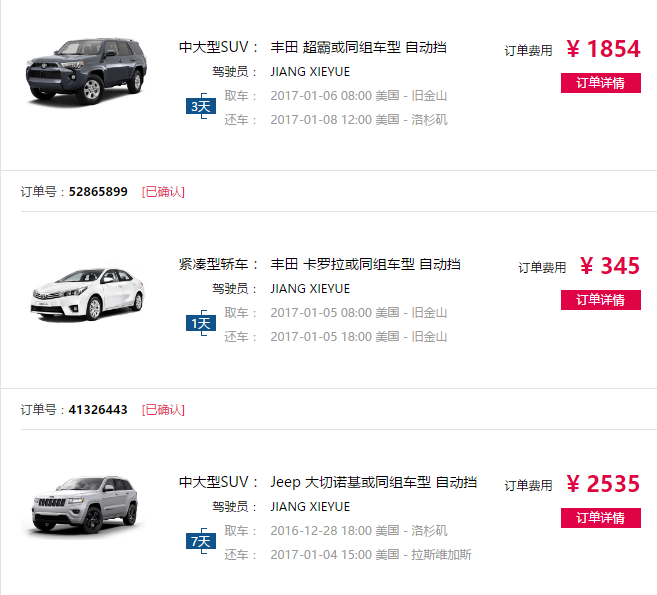Click the white Toyota Corolla thumbnail

coord(87,295)
